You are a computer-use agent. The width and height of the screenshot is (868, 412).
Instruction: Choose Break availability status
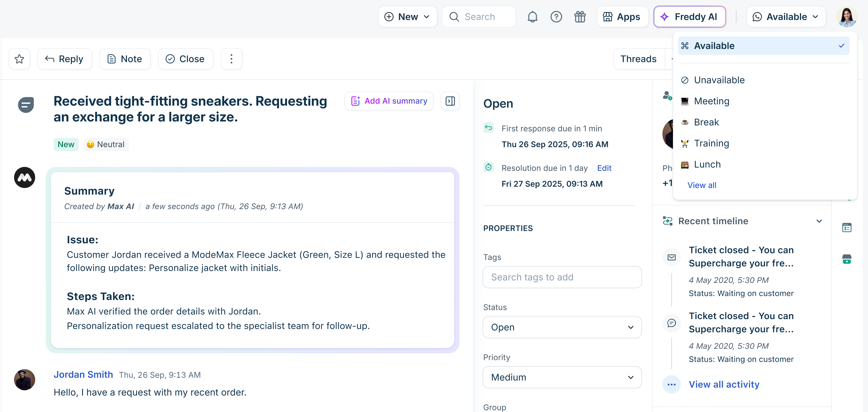pos(706,122)
